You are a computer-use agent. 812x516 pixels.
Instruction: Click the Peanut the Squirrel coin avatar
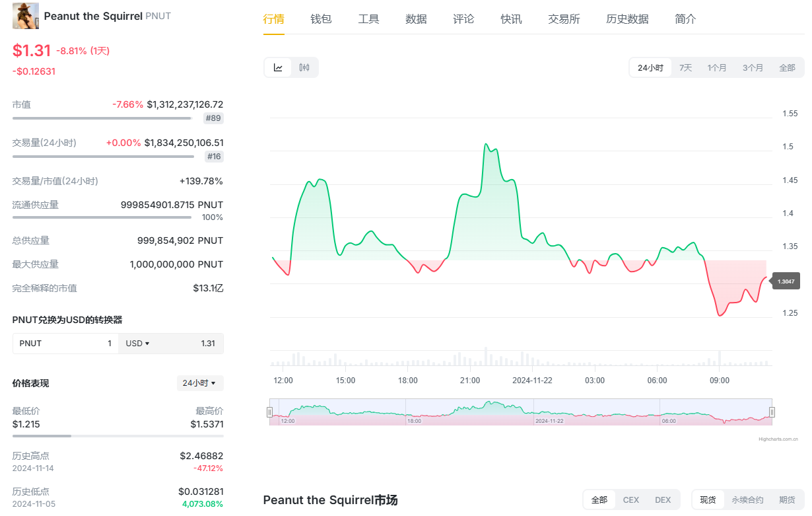[x=26, y=16]
